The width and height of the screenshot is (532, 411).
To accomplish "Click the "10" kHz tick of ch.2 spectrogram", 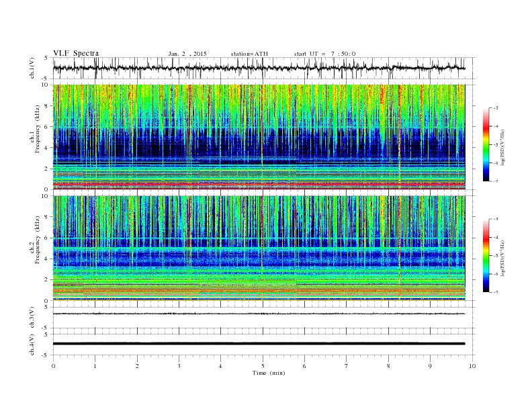I will tap(46, 196).
